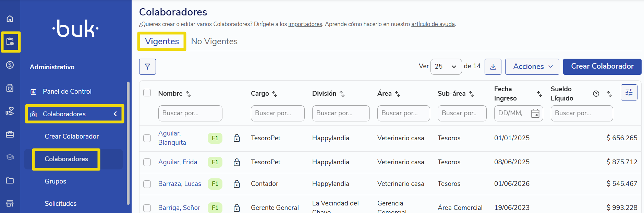644x213 pixels.
Task: Open Barriga, Señor profile link
Action: coord(179,208)
